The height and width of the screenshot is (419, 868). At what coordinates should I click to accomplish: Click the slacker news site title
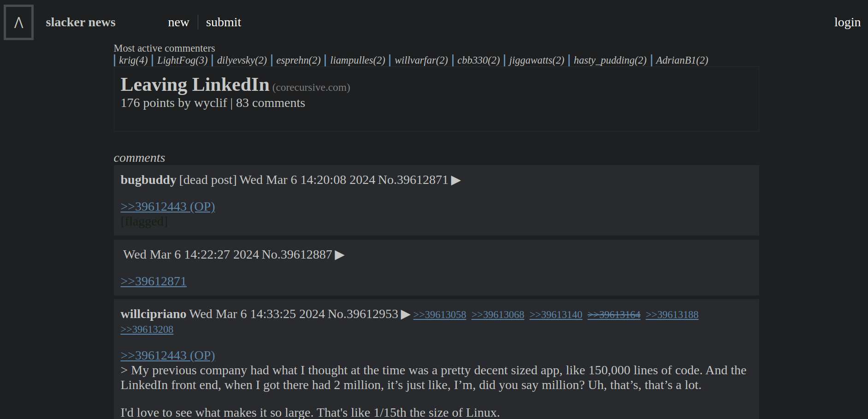tap(81, 22)
